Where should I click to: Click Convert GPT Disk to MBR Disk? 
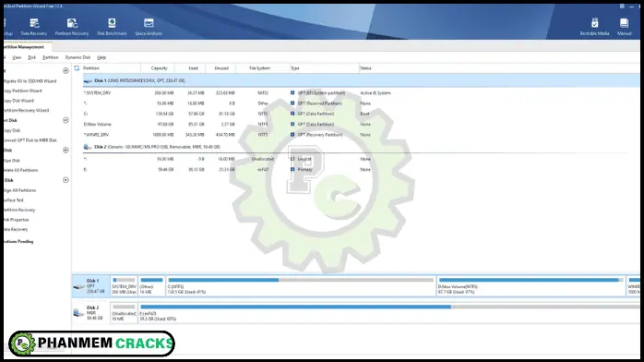click(x=30, y=140)
